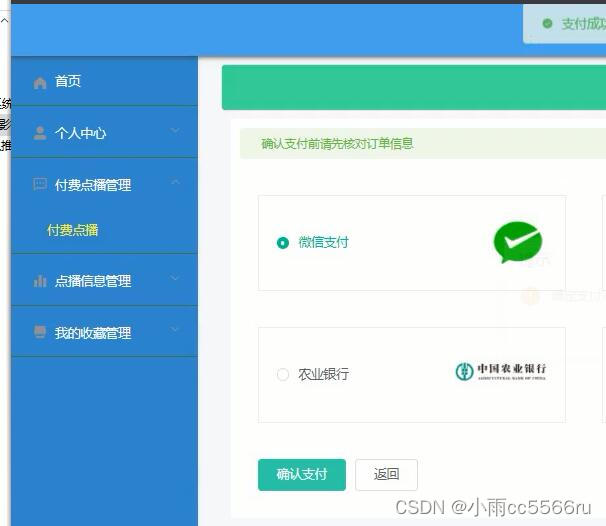Click the 支付成功 notification message
This screenshot has height=526, width=606.
click(x=584, y=24)
